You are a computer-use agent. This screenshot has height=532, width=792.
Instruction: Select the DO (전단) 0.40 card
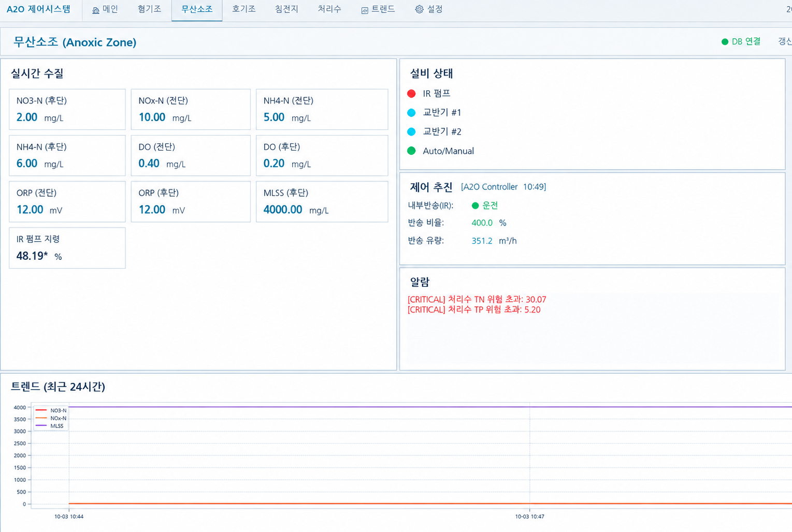pyautogui.click(x=191, y=155)
